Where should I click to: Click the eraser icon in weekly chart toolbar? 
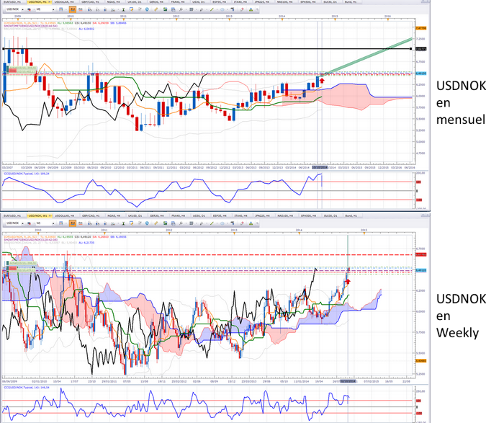pos(241,223)
